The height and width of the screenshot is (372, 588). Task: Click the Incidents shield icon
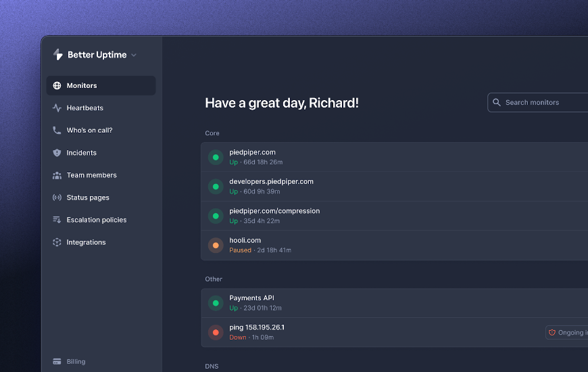(57, 153)
